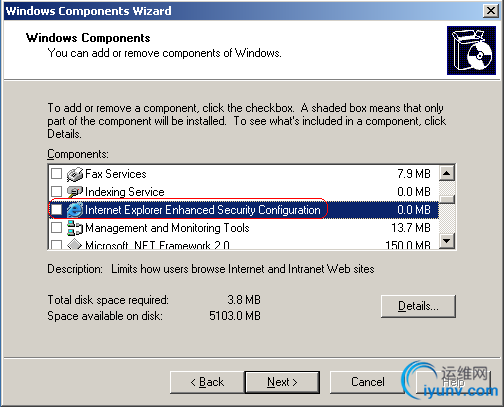Go to the next wizard page
The image size is (504, 407).
point(282,382)
